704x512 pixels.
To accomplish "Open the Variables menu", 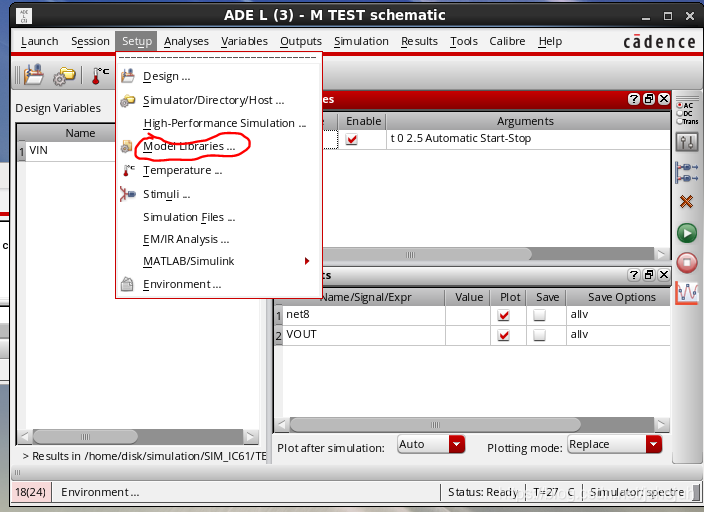I will point(244,41).
